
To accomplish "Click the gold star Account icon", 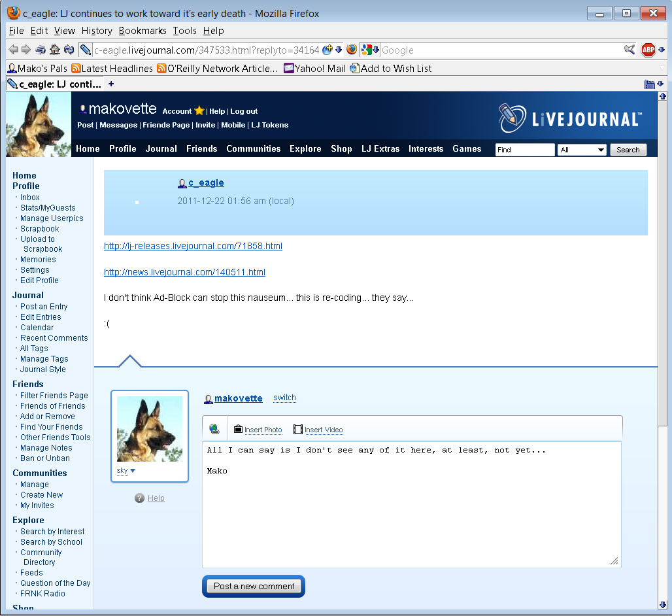I will coord(199,111).
